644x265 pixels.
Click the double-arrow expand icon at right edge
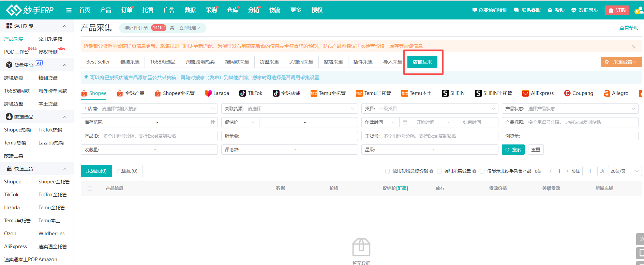[641, 239]
